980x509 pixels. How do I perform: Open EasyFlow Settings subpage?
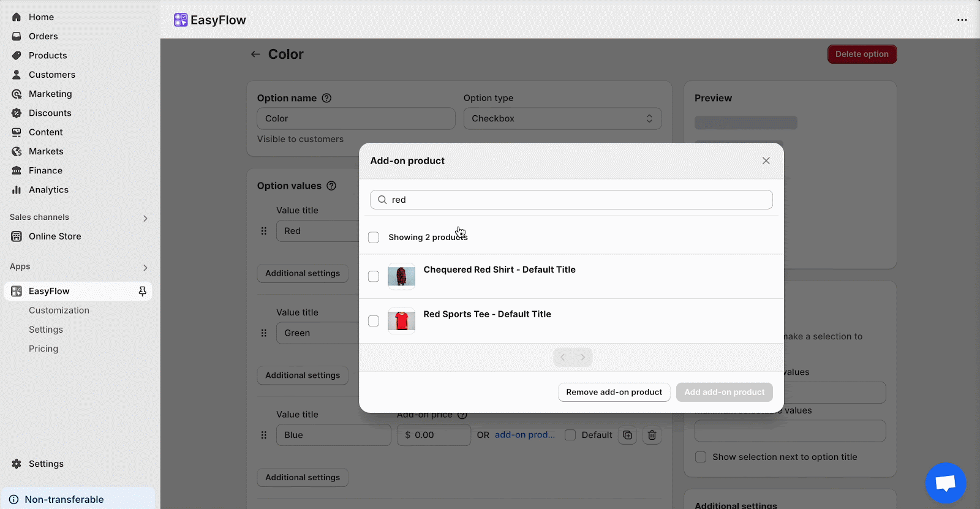click(x=46, y=330)
